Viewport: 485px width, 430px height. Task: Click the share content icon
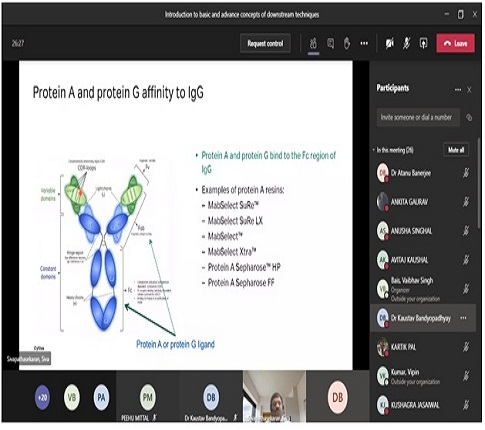point(423,44)
